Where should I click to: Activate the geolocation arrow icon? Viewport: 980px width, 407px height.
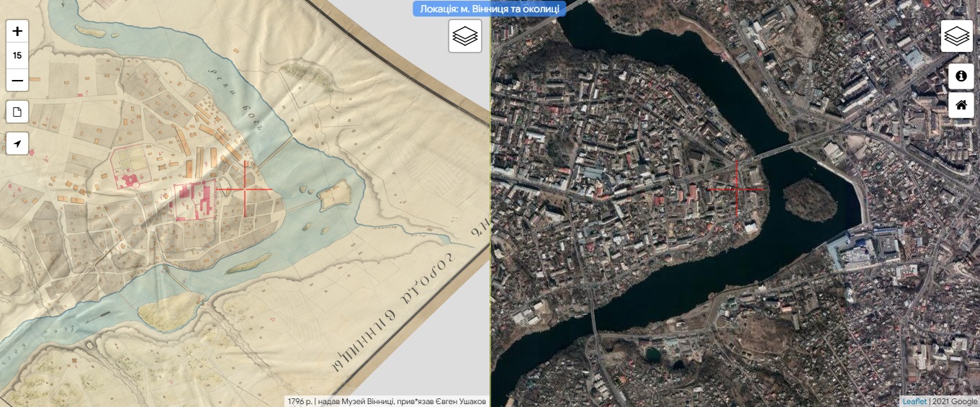click(x=17, y=143)
